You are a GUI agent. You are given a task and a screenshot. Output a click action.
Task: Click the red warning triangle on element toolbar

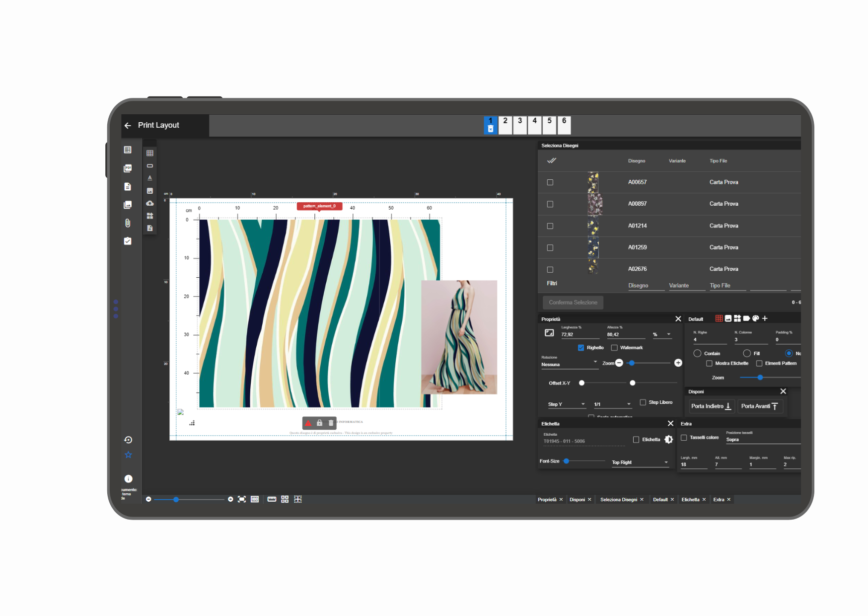[x=308, y=423]
